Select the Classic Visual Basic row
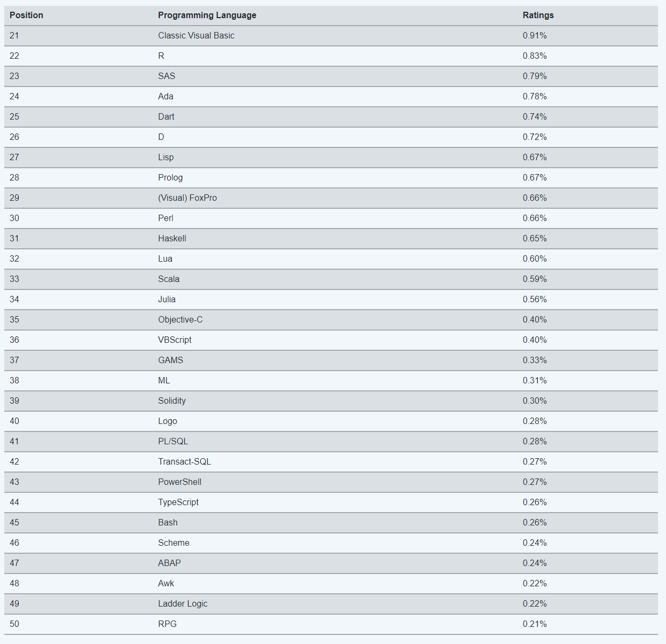This screenshot has width=666, height=644. click(196, 35)
